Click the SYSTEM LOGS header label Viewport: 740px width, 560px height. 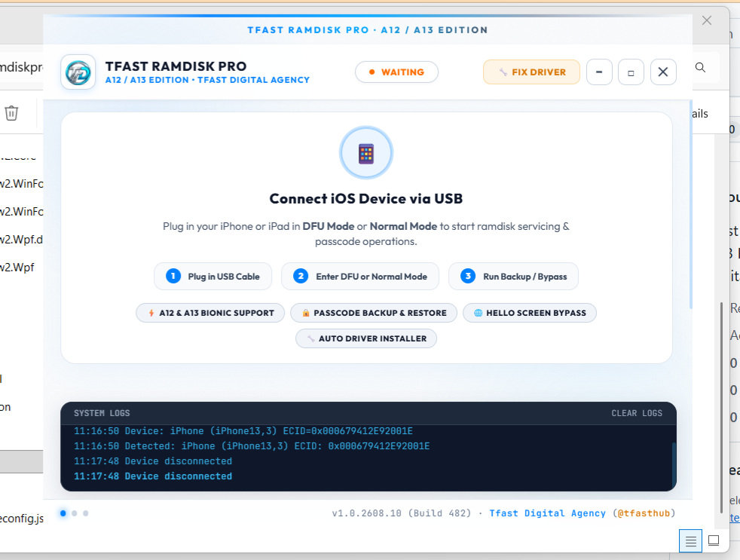[102, 413]
